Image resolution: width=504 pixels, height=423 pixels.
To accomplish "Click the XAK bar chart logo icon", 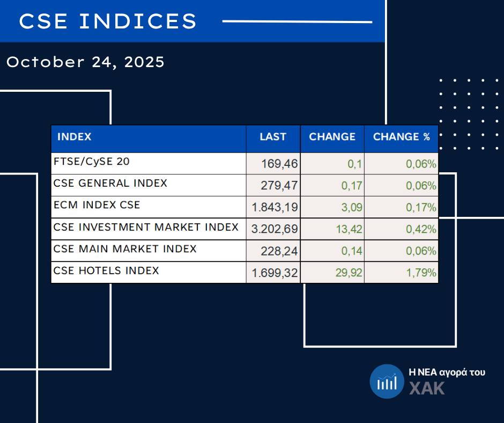I will coord(387,381).
